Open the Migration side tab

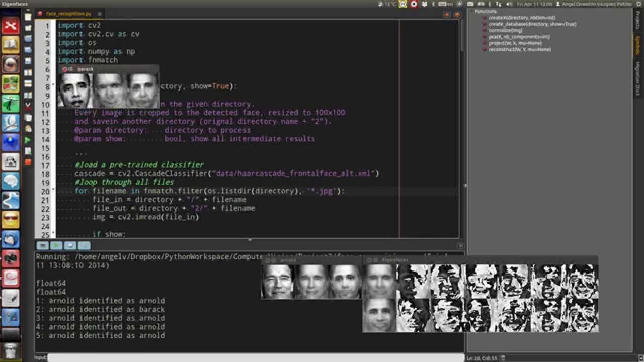click(637, 79)
